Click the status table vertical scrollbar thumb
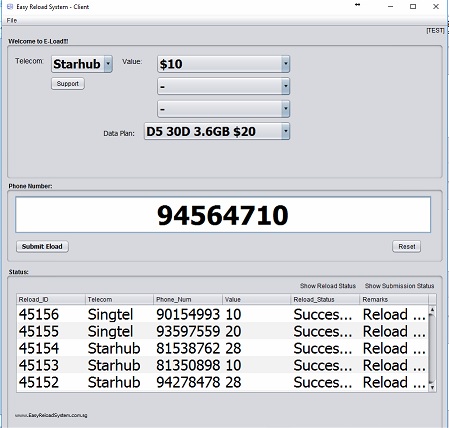 pos(432,348)
